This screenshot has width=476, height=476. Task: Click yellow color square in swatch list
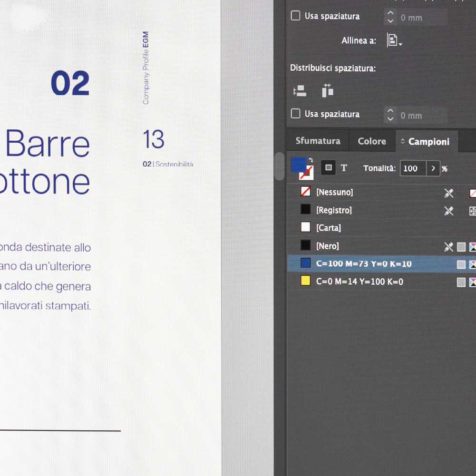click(x=305, y=281)
